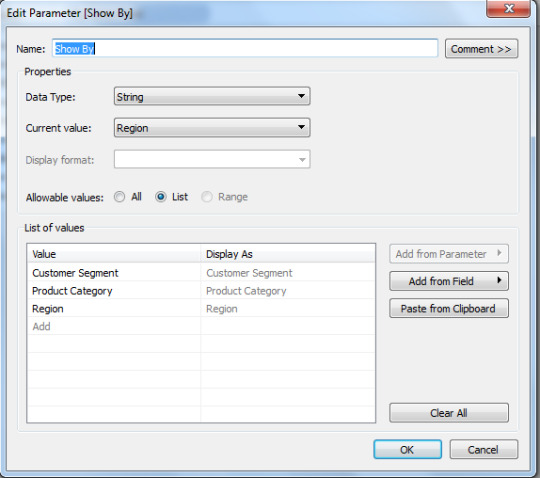Click Region in Display As column
The width and height of the screenshot is (540, 478).
click(x=288, y=309)
